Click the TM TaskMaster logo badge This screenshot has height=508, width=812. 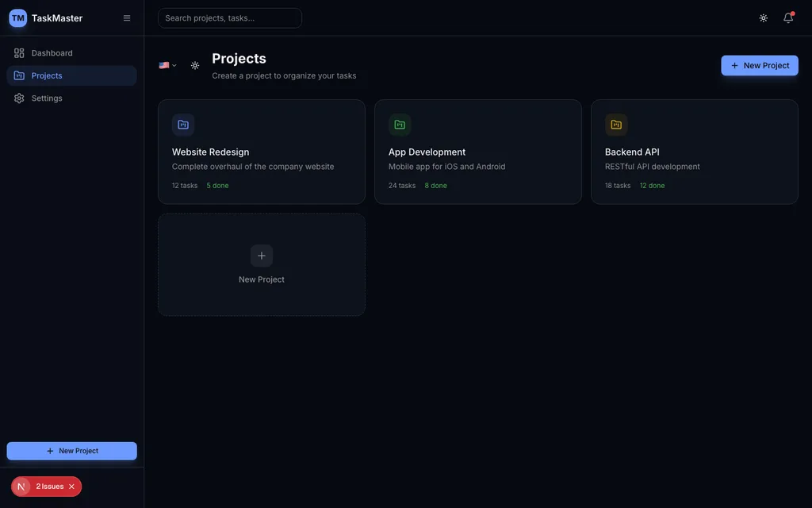click(18, 18)
